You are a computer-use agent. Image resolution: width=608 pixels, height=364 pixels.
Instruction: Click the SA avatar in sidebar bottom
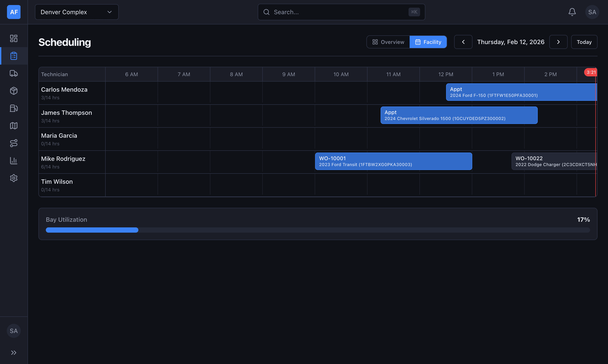(14, 331)
